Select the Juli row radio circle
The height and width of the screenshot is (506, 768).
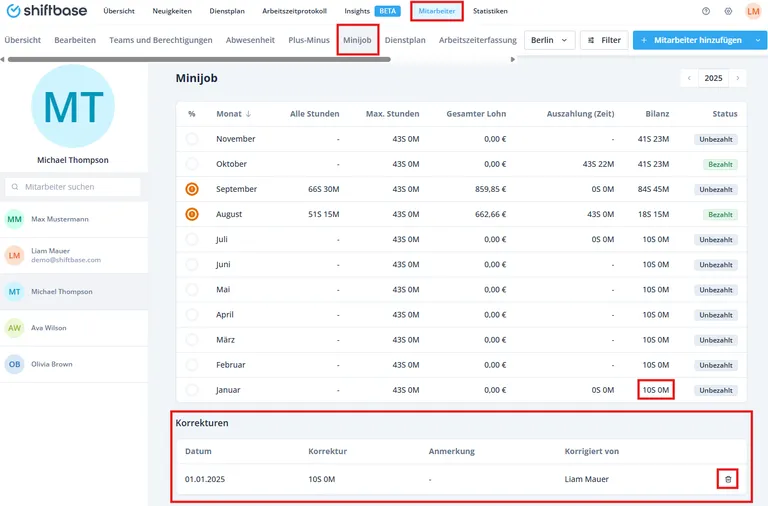(192, 239)
